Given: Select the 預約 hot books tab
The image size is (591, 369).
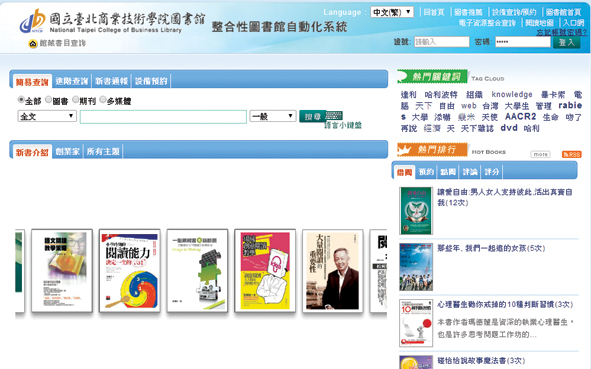Looking at the screenshot, I should [426, 172].
